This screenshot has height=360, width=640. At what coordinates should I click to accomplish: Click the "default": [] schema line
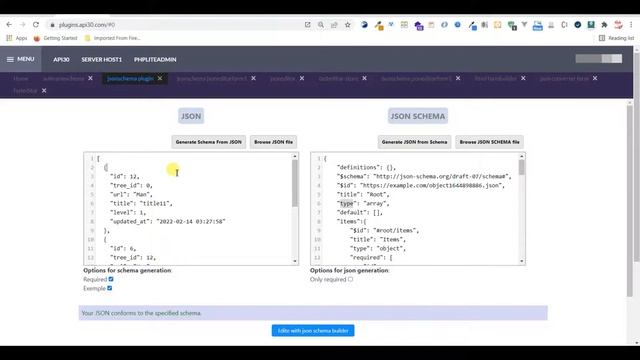point(360,212)
